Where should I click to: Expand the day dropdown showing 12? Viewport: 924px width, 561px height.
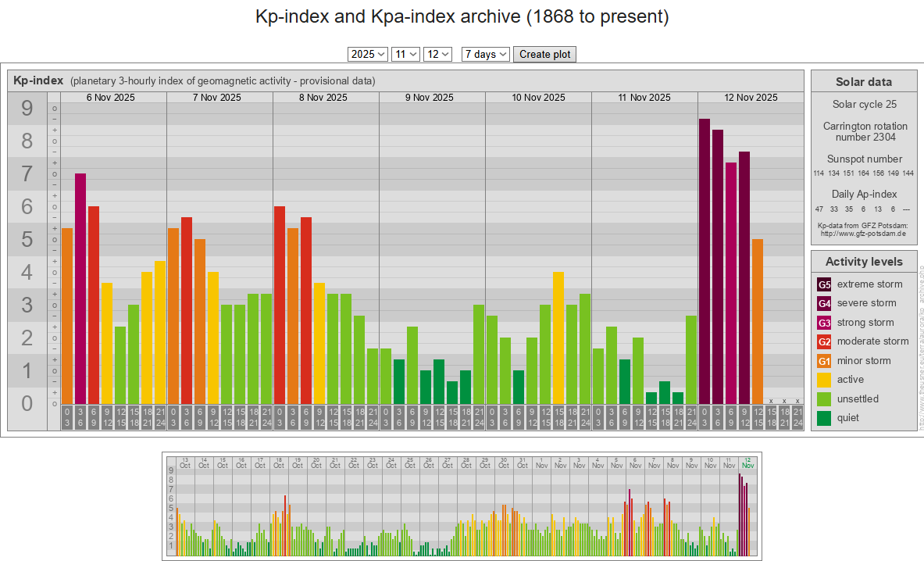pyautogui.click(x=437, y=54)
